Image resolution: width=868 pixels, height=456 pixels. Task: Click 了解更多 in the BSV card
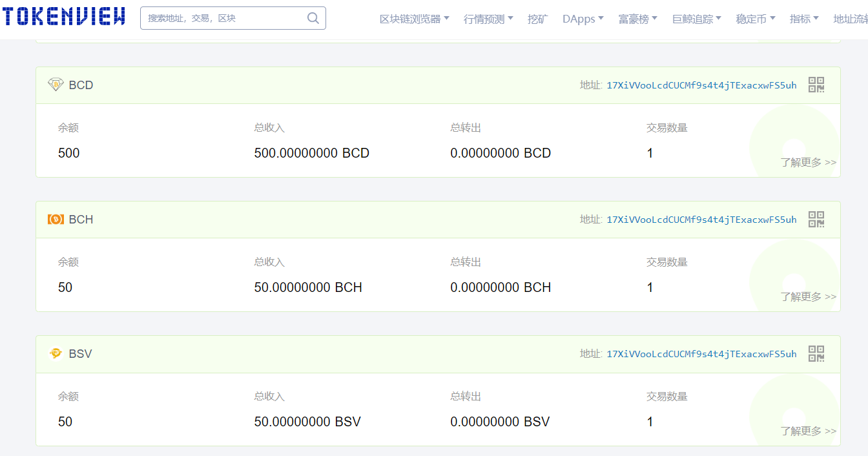point(808,431)
